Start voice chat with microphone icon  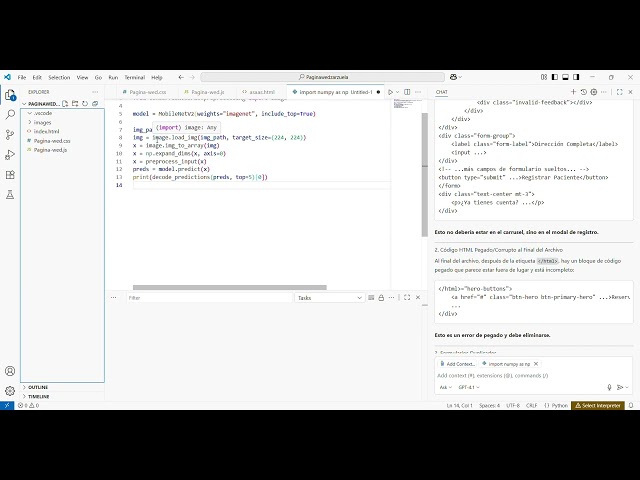[609, 387]
